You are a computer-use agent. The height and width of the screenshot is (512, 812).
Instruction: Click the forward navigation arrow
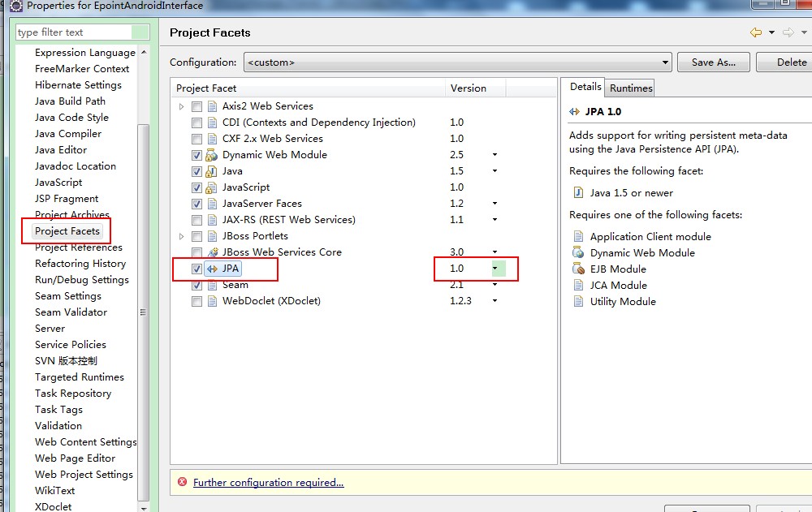pyautogui.click(x=788, y=32)
